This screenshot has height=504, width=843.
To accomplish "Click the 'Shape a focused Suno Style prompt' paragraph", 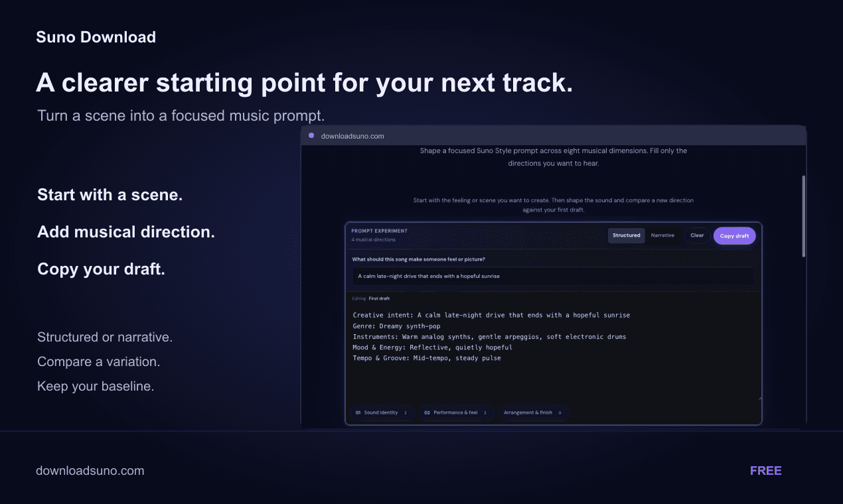I will point(554,157).
